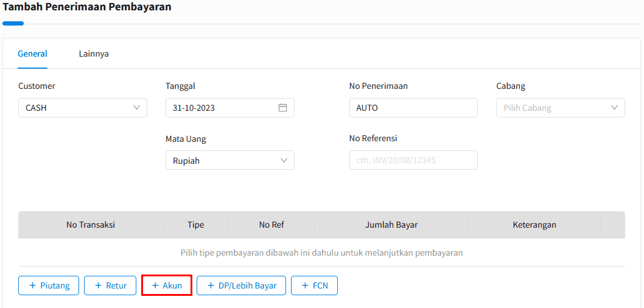Focus the No Referensi input field

413,160
